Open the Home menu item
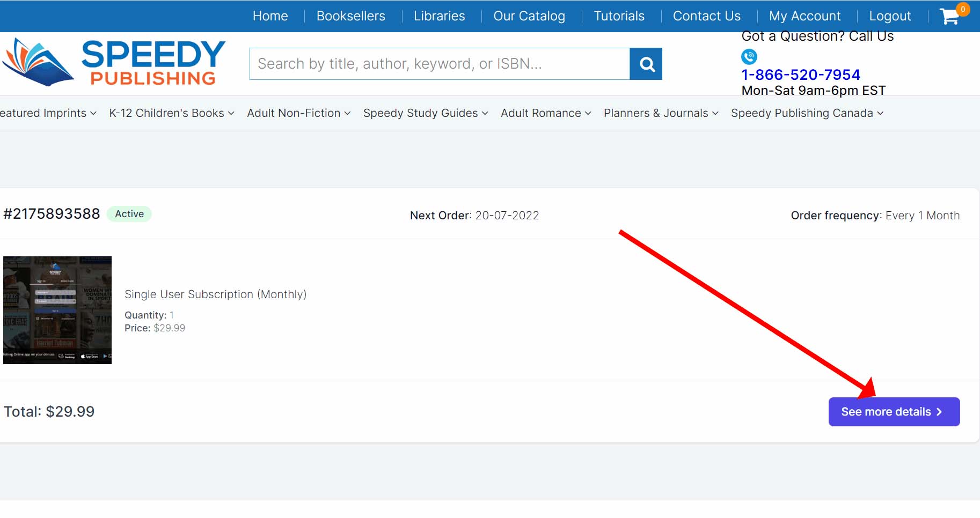This screenshot has width=980, height=518. click(270, 16)
